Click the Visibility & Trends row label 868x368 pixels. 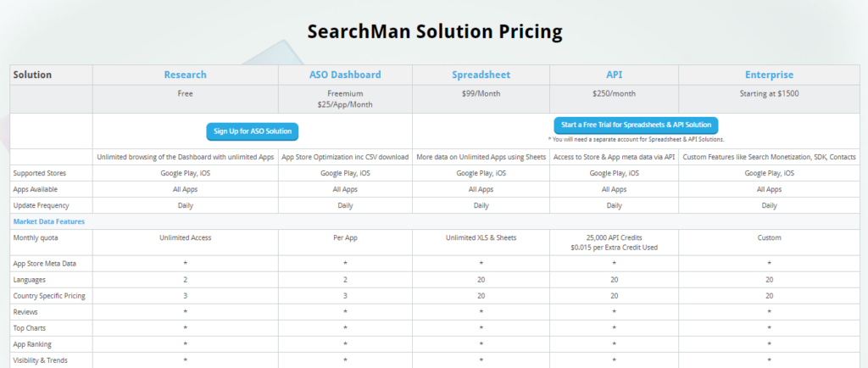[x=41, y=360]
